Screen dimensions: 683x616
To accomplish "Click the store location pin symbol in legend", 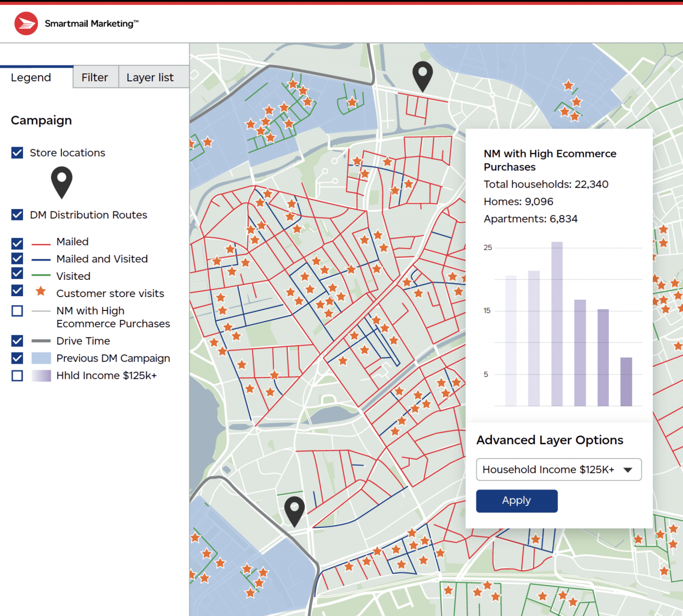I will (62, 182).
